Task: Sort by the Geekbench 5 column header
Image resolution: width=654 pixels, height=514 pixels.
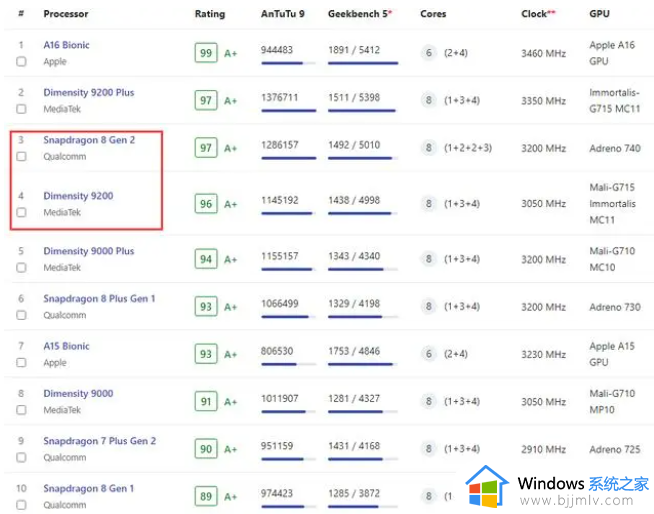Action: point(360,14)
